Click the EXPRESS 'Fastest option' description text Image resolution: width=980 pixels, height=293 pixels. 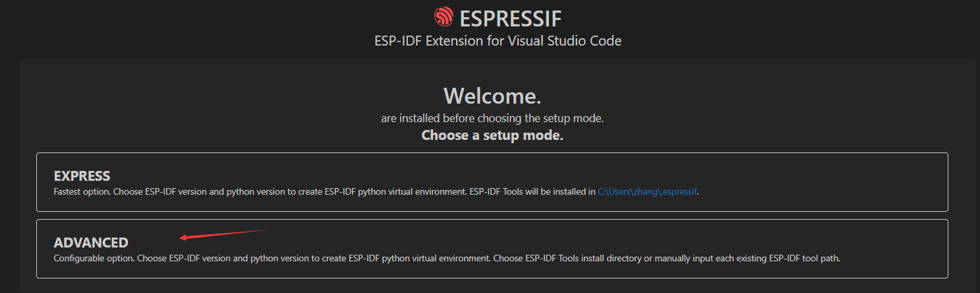point(376,191)
